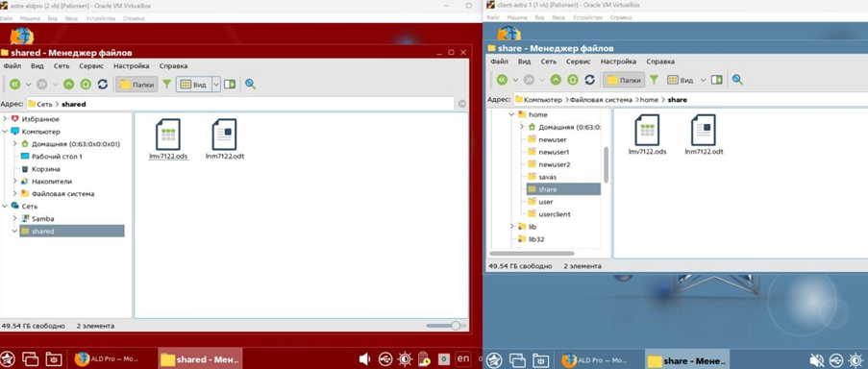Open the back history dropdown in shared window
Viewport: 868px width, 369px height.
(28, 85)
